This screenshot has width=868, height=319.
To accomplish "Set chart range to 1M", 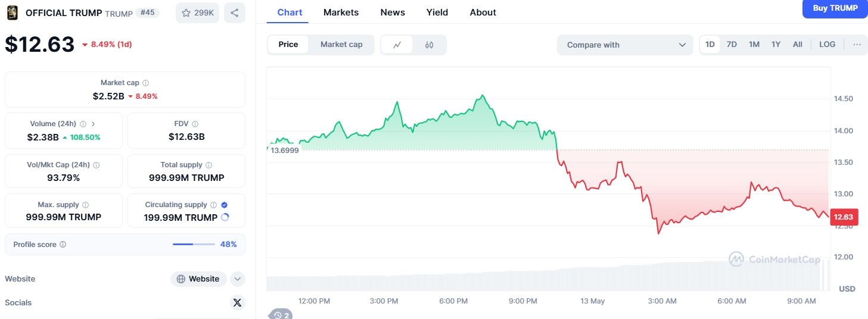I will [754, 45].
